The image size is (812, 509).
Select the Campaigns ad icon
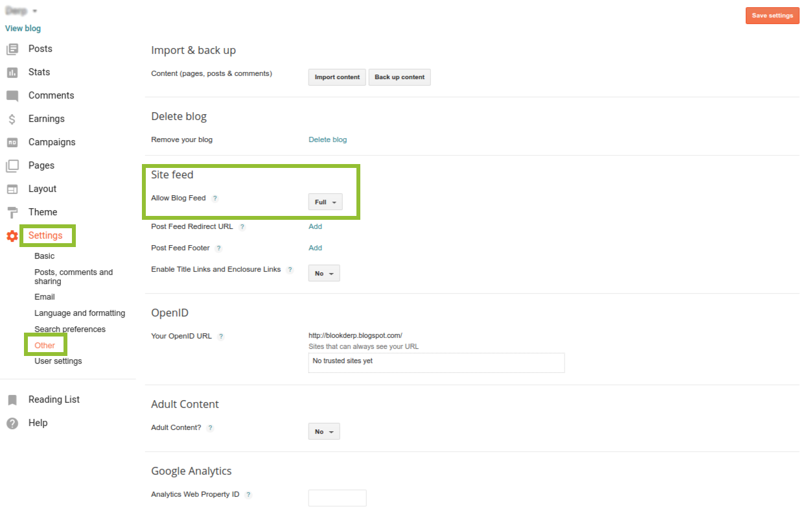click(12, 143)
